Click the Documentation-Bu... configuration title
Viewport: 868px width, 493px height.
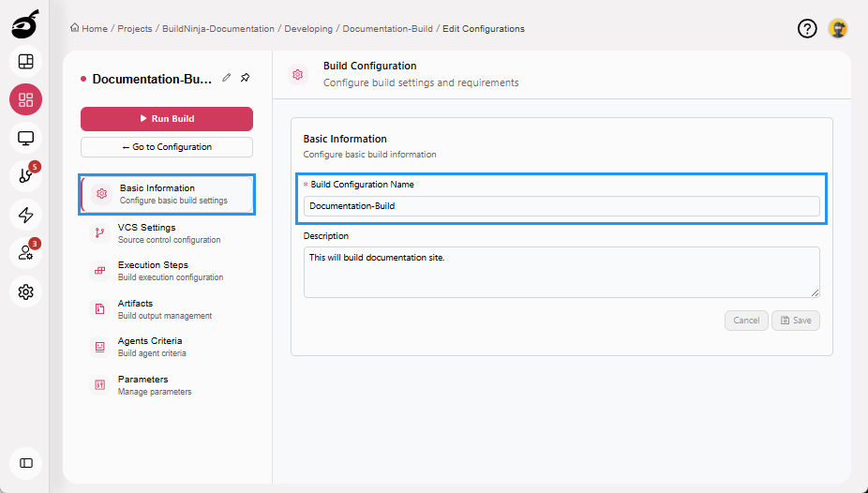click(152, 79)
